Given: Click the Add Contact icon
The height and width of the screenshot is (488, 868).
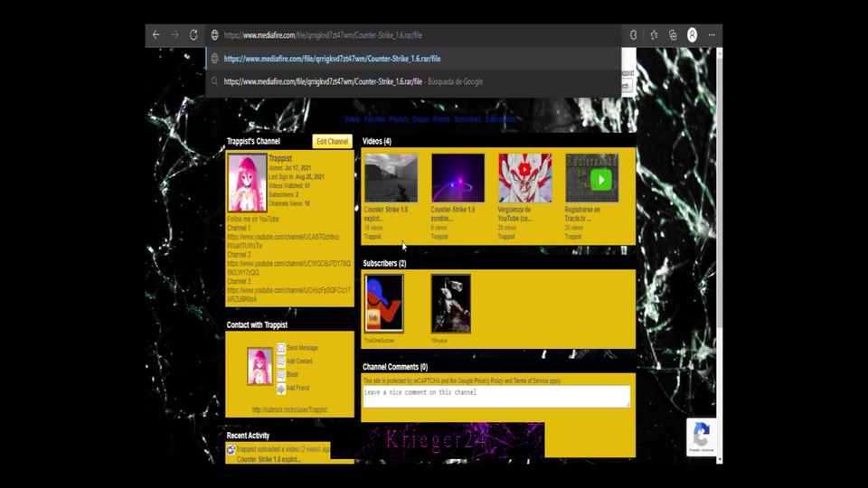Looking at the screenshot, I should pyautogui.click(x=280, y=361).
